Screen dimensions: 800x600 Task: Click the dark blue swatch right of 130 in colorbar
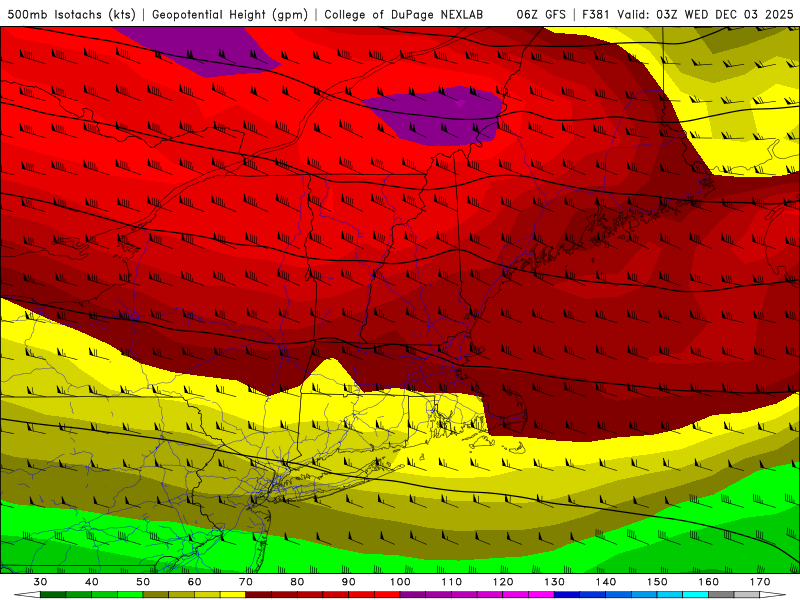(x=567, y=595)
